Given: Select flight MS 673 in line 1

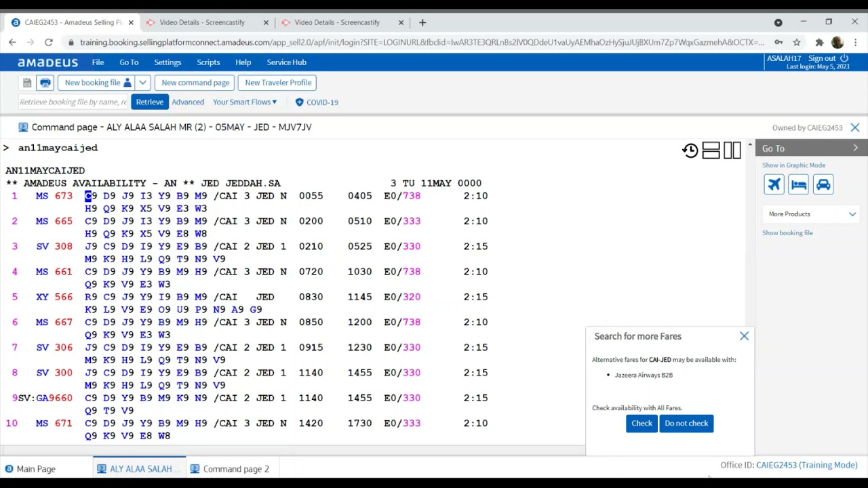Looking at the screenshot, I should (54, 196).
